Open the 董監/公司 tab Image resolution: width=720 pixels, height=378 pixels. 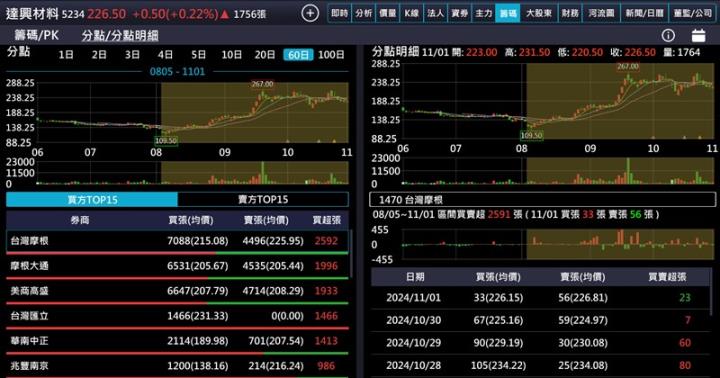click(692, 13)
